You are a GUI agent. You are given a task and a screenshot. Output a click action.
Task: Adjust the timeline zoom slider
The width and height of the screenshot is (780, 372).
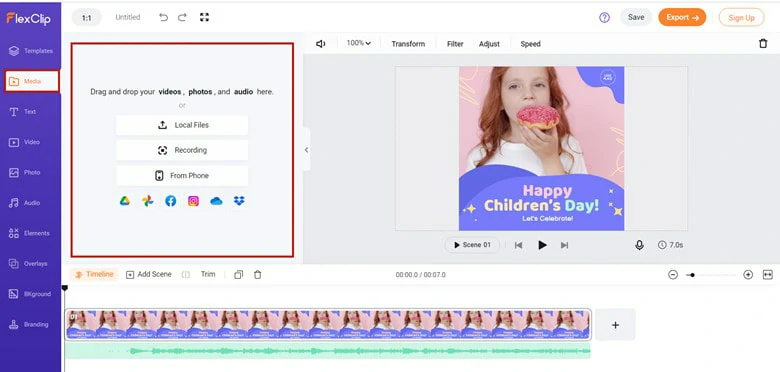tap(711, 275)
